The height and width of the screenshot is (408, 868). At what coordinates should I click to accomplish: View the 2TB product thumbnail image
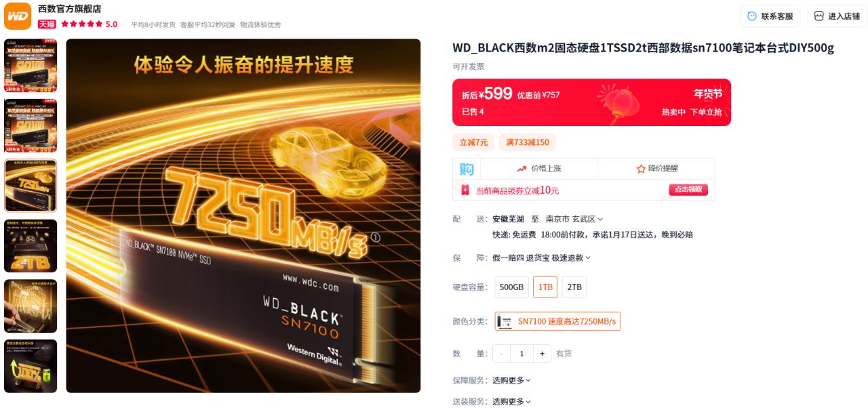coord(31,246)
